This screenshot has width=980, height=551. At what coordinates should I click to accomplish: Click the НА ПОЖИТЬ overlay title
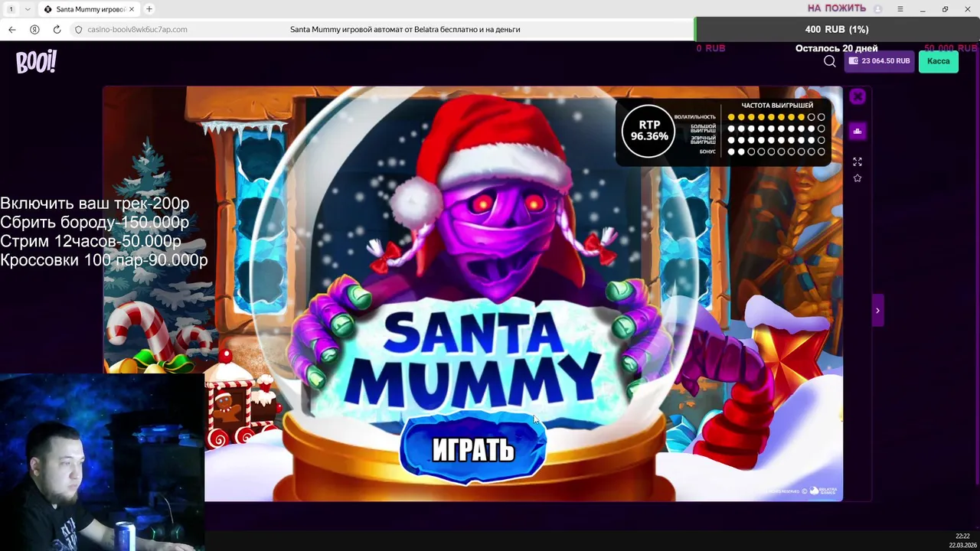pos(837,8)
